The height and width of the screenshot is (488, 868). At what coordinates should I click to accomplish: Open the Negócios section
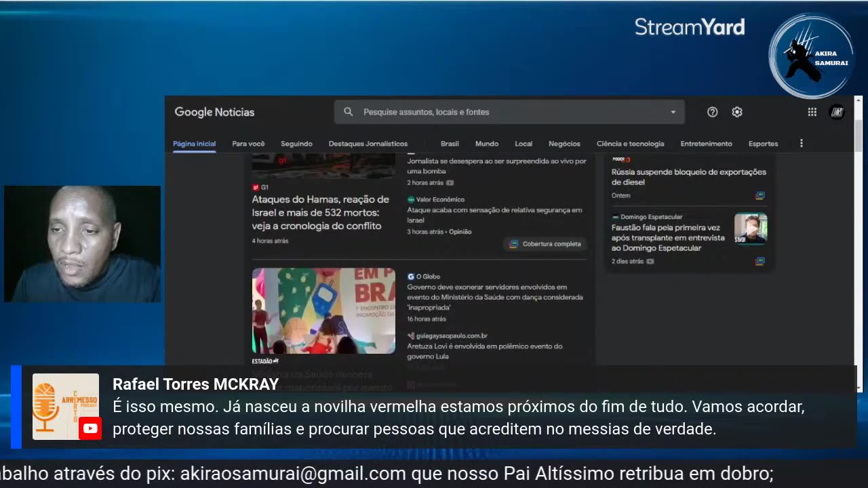pyautogui.click(x=564, y=144)
